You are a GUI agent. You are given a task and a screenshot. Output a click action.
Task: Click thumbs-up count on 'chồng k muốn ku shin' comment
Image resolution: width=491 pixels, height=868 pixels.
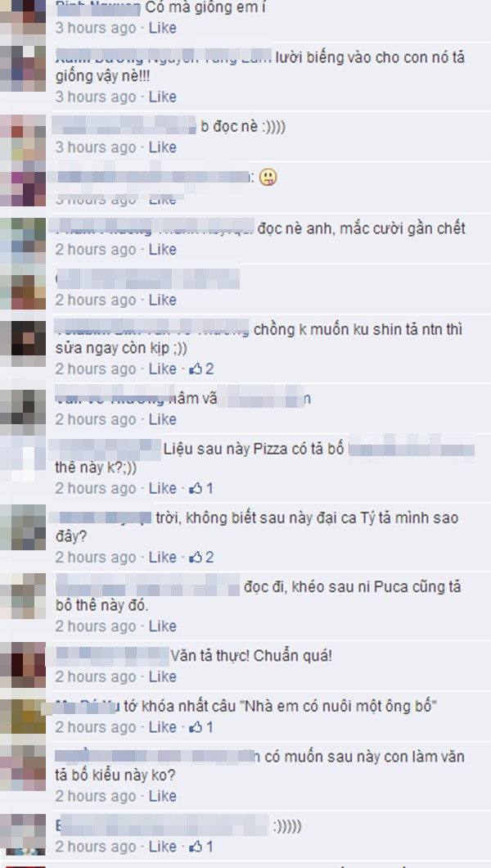pyautogui.click(x=209, y=368)
